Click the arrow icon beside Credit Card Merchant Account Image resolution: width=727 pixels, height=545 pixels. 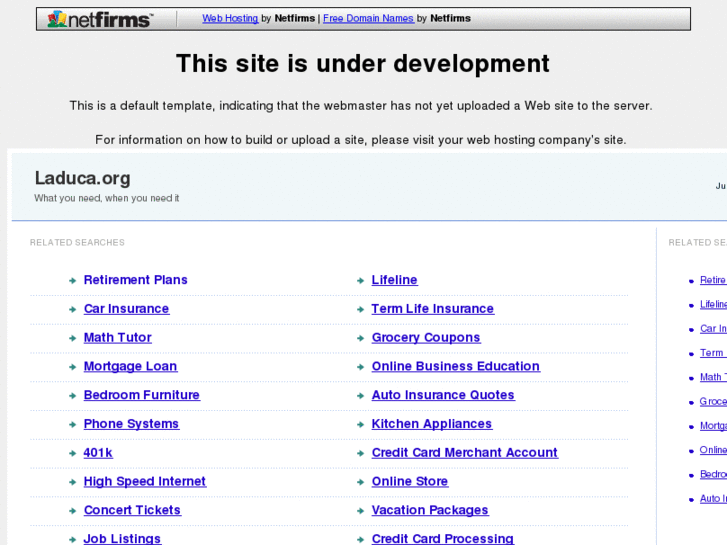point(360,453)
